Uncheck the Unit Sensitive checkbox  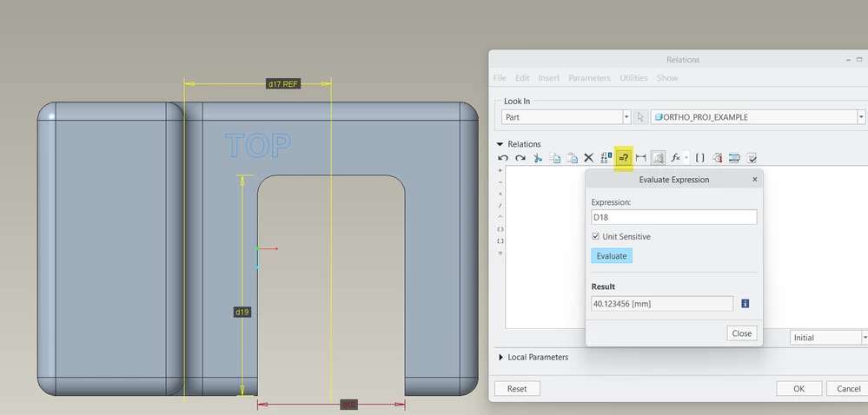tap(596, 236)
